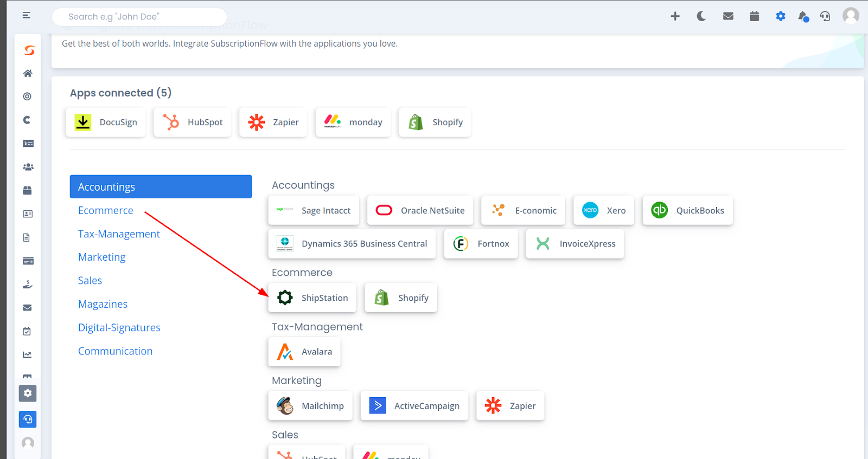868x459 pixels.
Task: Open Oracle NetSuite integration
Action: (420, 210)
